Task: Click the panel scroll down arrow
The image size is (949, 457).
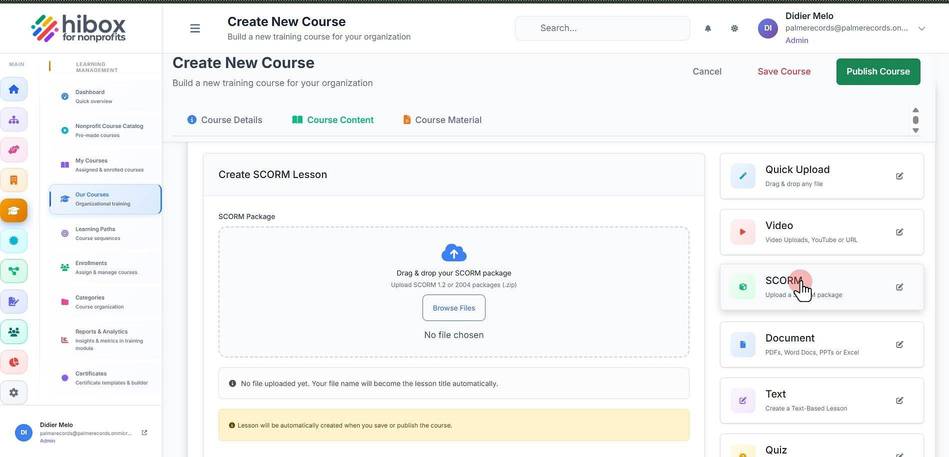Action: (915, 130)
